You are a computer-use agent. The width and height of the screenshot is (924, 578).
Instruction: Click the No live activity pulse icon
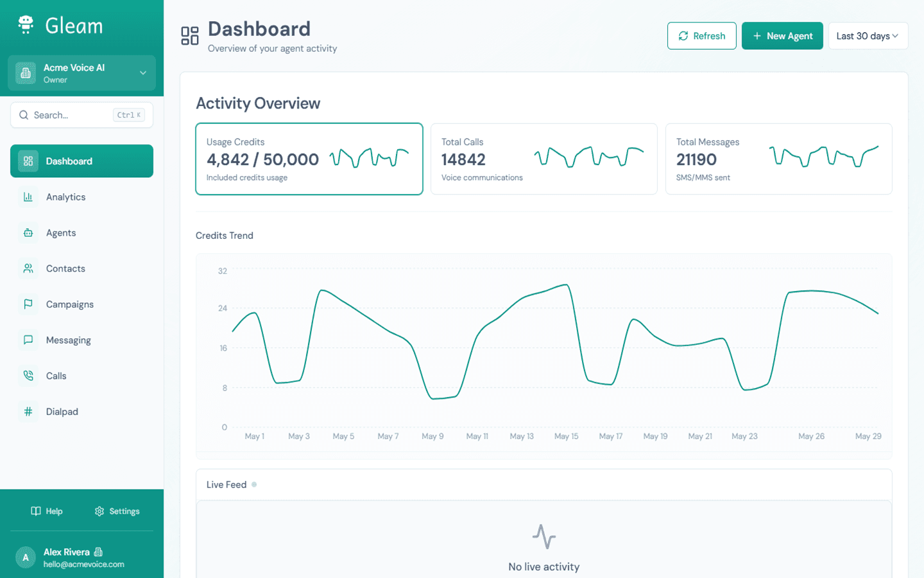pos(544,537)
